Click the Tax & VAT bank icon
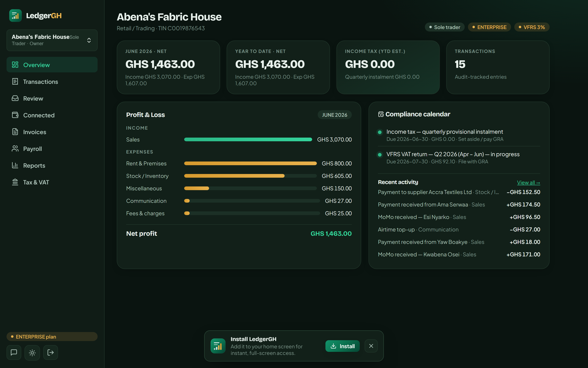Screen dimensions: 588x368 (x=15, y=182)
